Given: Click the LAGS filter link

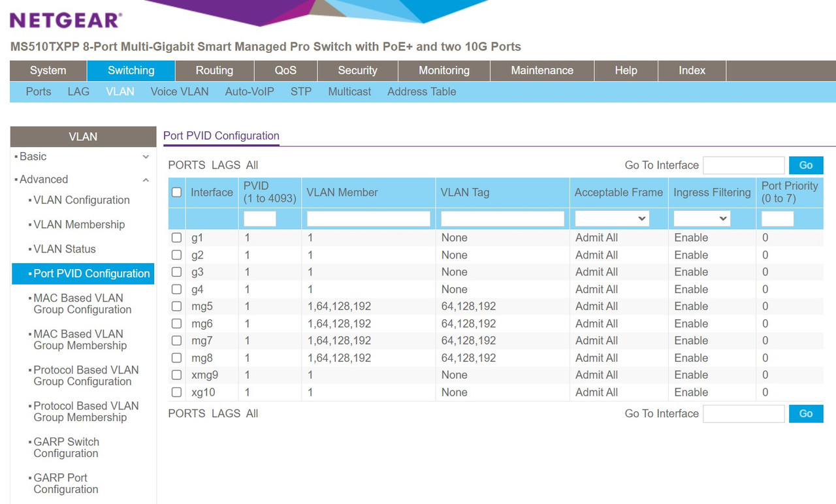Looking at the screenshot, I should [225, 165].
